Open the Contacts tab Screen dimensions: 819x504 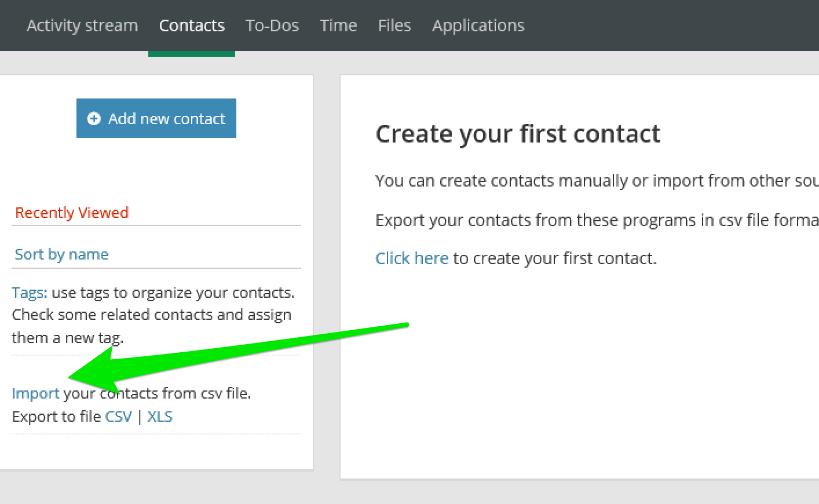point(192,25)
